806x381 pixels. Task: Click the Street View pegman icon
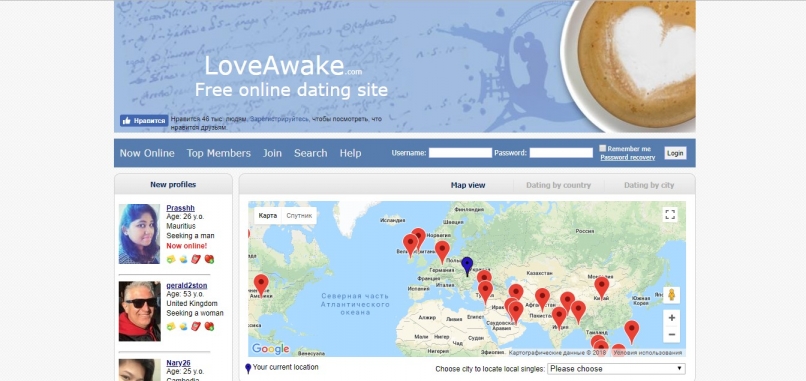point(671,295)
